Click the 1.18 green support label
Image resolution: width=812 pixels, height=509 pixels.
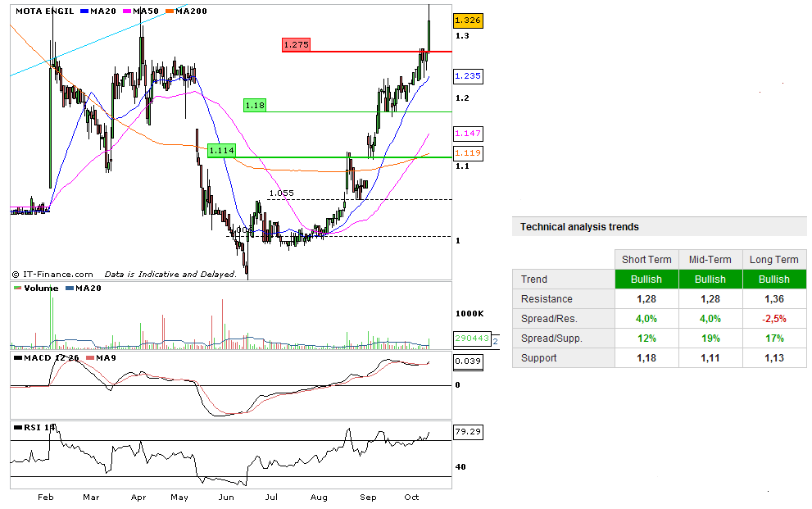pos(255,106)
